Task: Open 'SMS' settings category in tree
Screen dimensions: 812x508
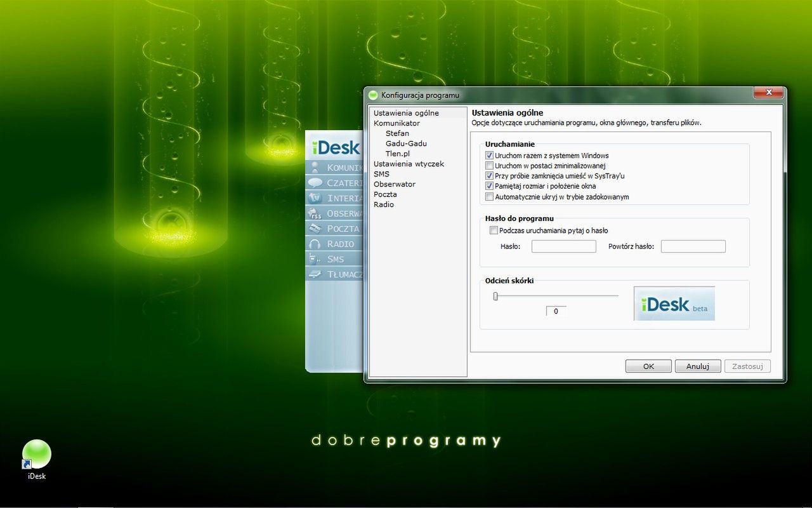Action: coord(381,174)
